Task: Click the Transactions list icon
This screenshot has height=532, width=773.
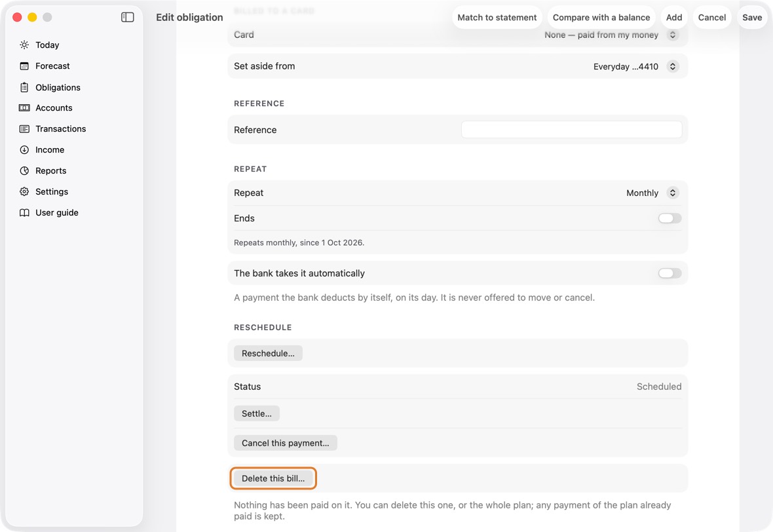Action: [x=24, y=128]
